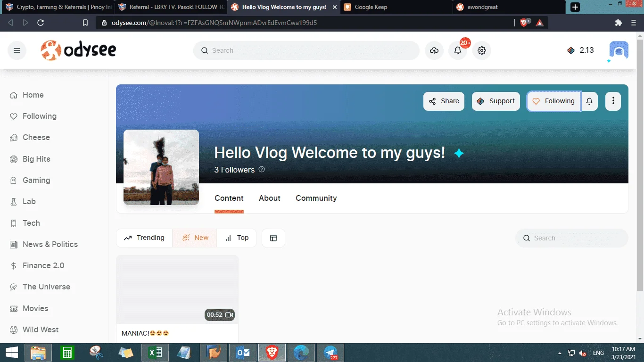Click the Brave Rewards triangle icon
Image resolution: width=644 pixels, height=362 pixels.
(540, 23)
